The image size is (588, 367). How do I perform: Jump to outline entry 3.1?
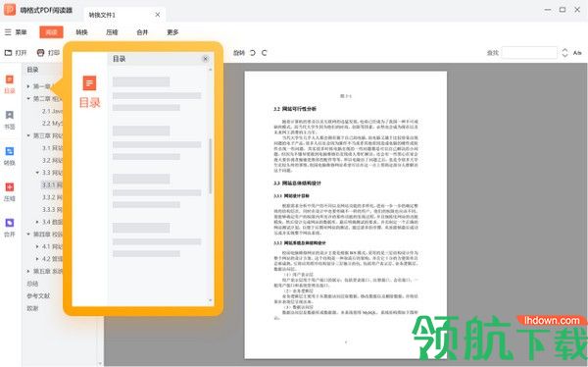click(52, 148)
